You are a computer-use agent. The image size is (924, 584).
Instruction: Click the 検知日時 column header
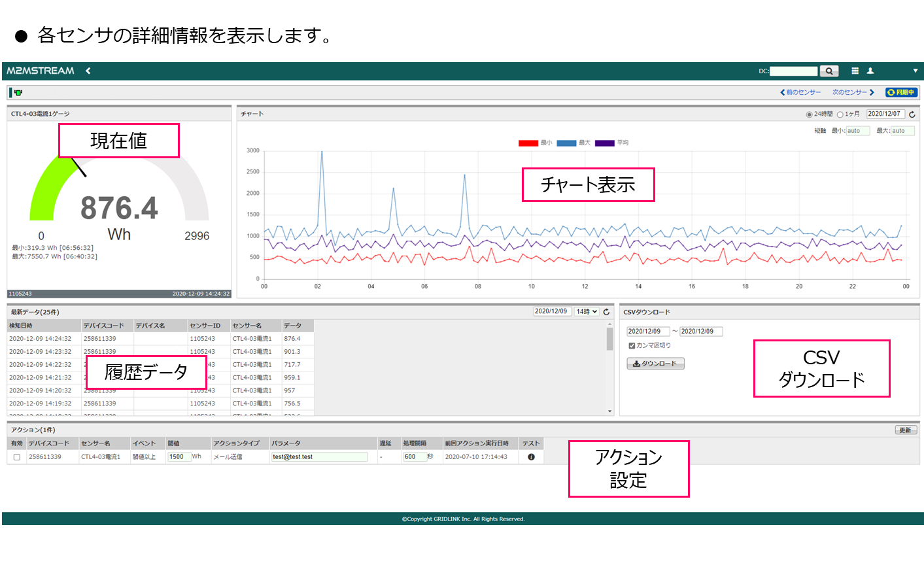pos(44,326)
